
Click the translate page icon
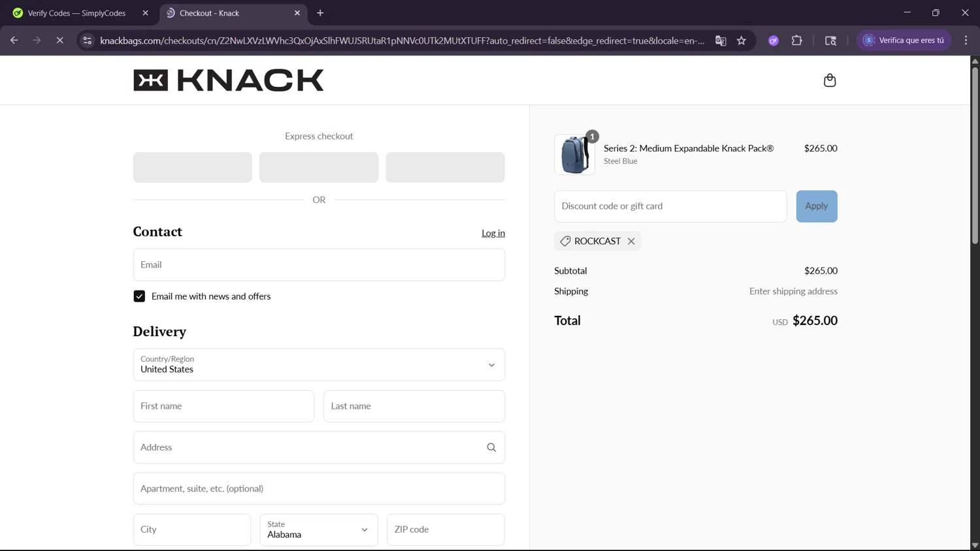(x=721, y=40)
